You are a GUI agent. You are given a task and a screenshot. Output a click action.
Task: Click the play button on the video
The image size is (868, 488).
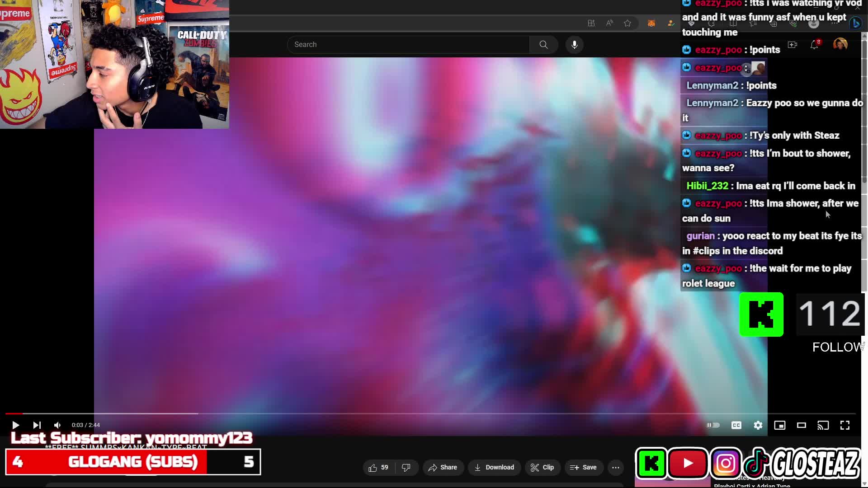tap(15, 425)
